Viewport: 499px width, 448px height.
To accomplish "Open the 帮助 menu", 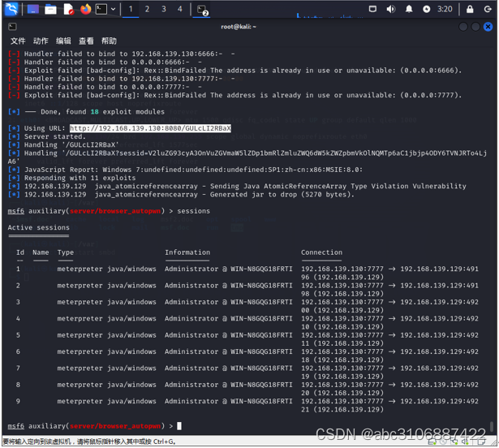I will [109, 41].
